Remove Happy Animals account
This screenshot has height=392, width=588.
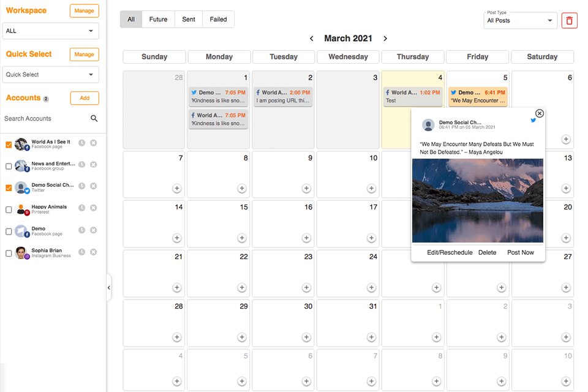tap(93, 208)
